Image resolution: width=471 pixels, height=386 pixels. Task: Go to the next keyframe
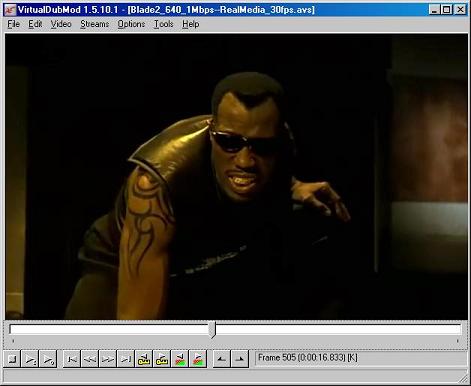coord(162,359)
